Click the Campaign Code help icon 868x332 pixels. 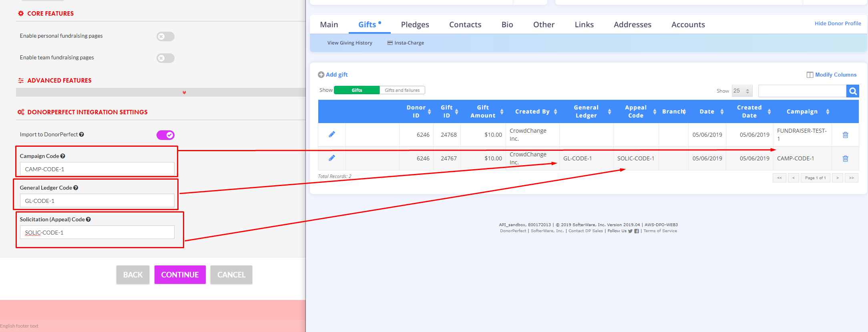point(63,156)
